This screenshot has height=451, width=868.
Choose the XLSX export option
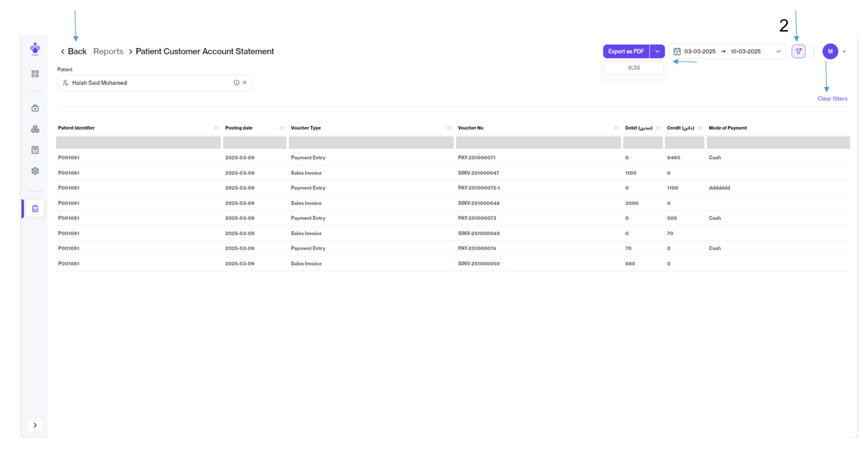(634, 68)
